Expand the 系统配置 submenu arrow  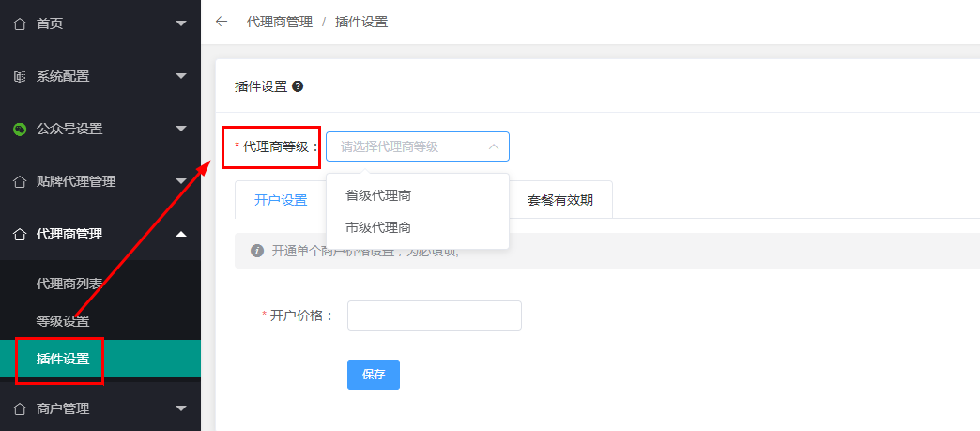[x=181, y=76]
